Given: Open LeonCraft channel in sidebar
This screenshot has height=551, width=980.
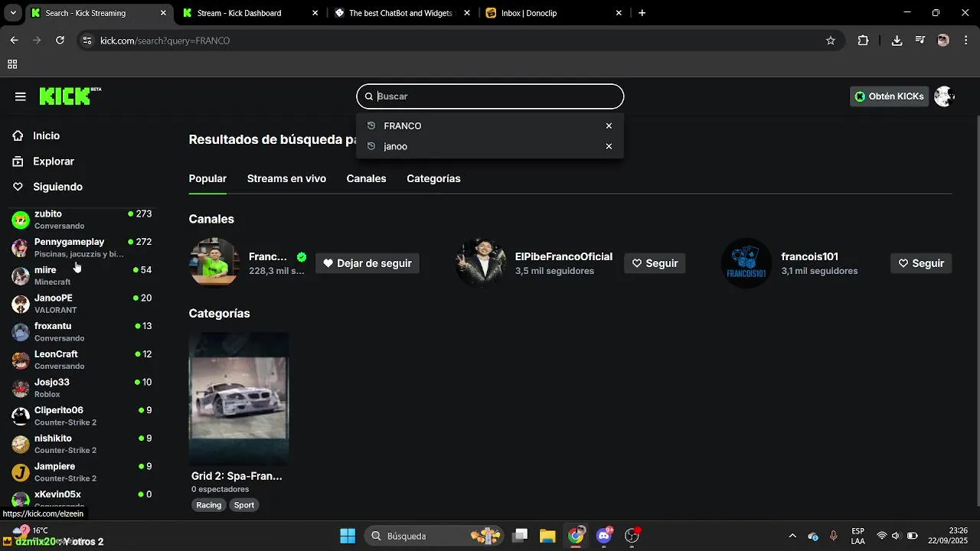Looking at the screenshot, I should (82, 360).
